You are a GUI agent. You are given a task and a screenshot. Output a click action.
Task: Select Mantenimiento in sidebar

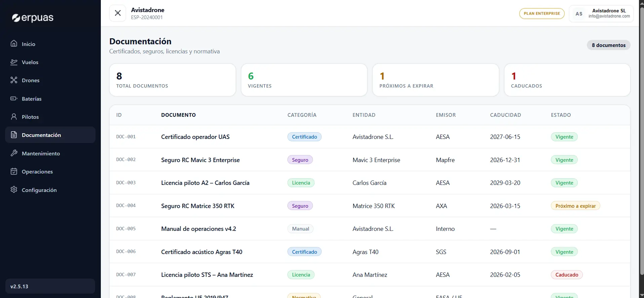(50, 153)
